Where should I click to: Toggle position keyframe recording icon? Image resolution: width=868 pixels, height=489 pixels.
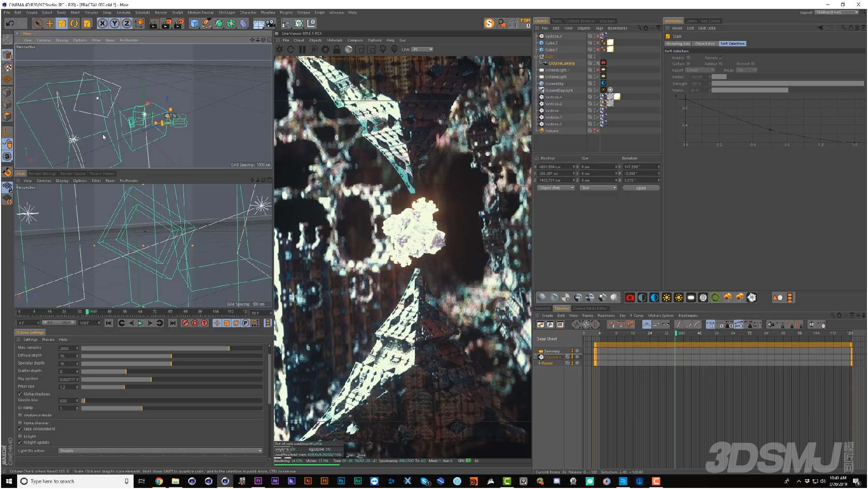217,323
